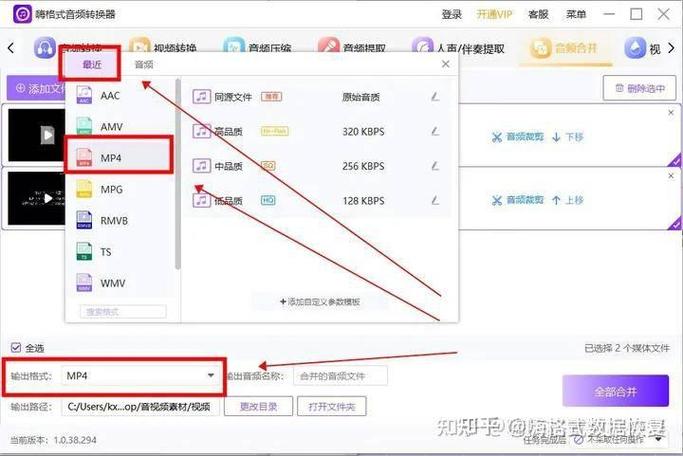Open the 人声/伴奏提取 tool

pyautogui.click(x=459, y=48)
